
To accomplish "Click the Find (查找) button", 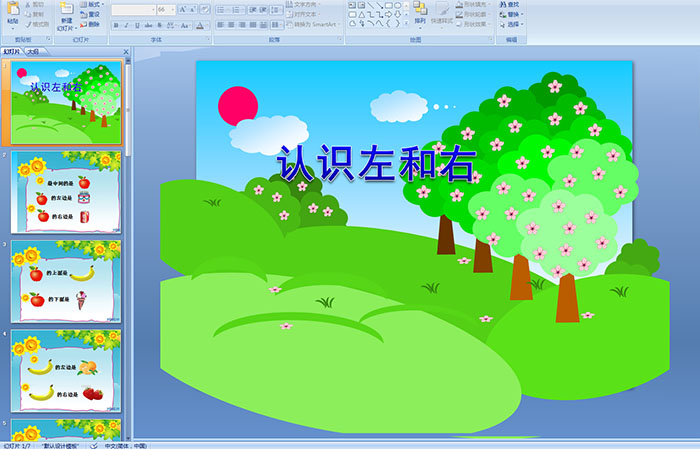I will tap(509, 4).
